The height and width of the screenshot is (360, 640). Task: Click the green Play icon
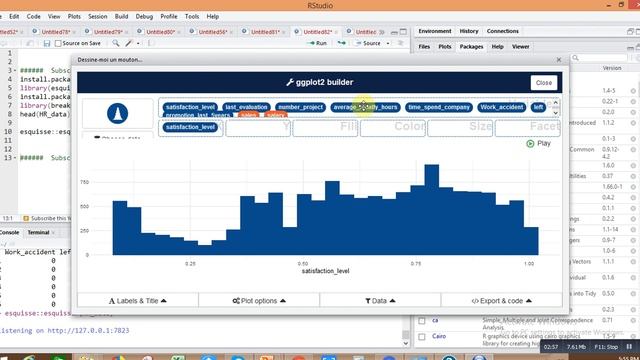coord(530,144)
